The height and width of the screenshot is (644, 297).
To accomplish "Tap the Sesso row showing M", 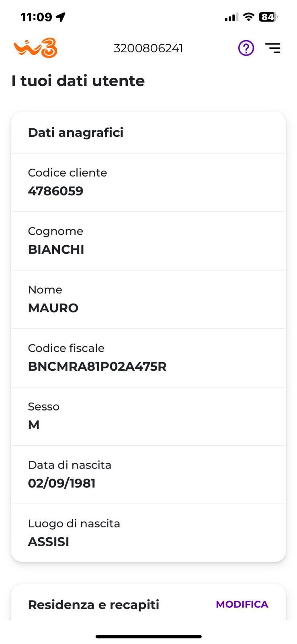I will (34, 425).
